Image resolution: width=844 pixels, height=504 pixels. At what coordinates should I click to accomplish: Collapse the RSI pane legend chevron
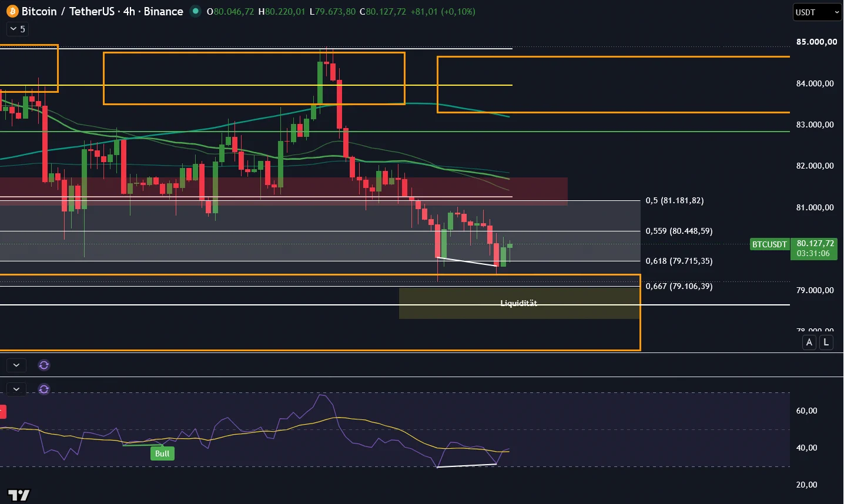pyautogui.click(x=16, y=389)
